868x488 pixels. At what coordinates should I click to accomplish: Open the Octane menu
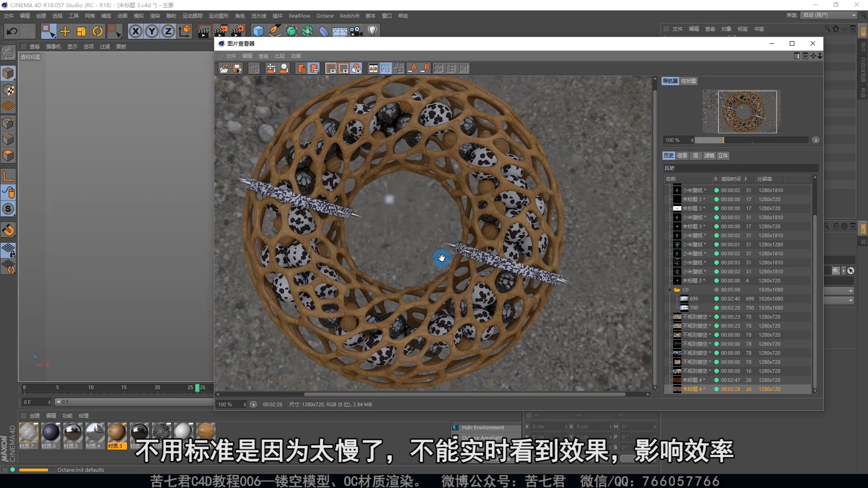coord(325,16)
